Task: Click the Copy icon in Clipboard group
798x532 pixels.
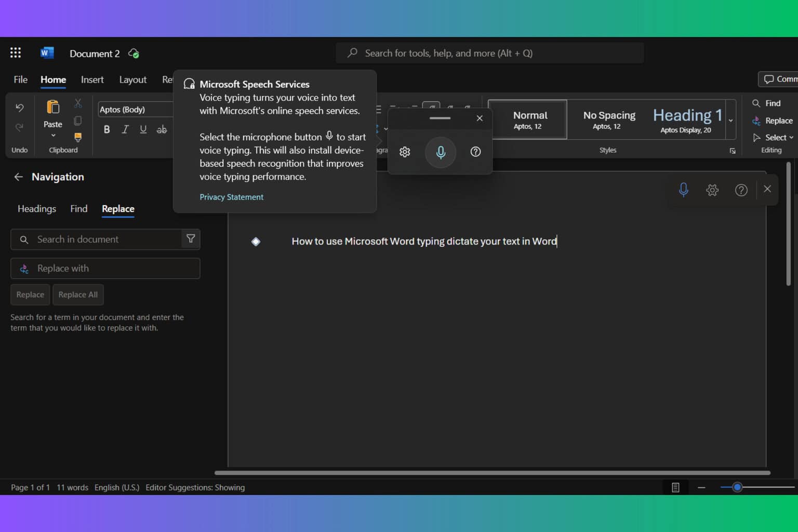Action: [x=78, y=121]
